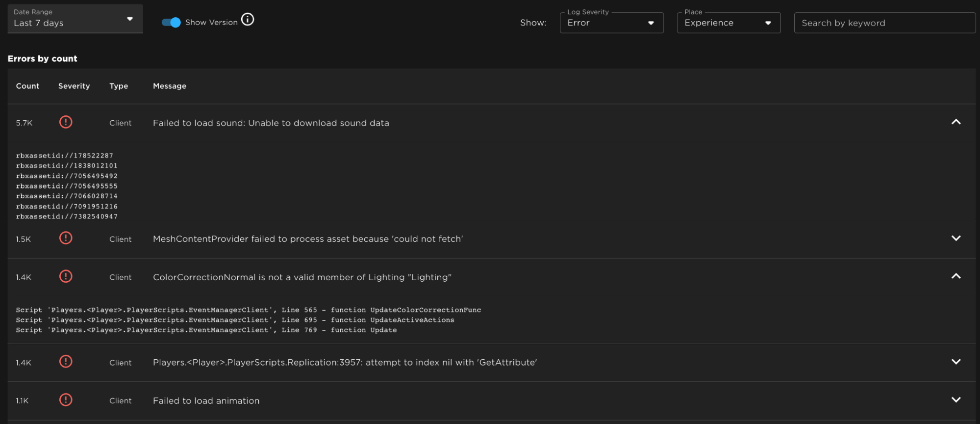Collapse the ColorCorrectionNormal error details

point(955,277)
